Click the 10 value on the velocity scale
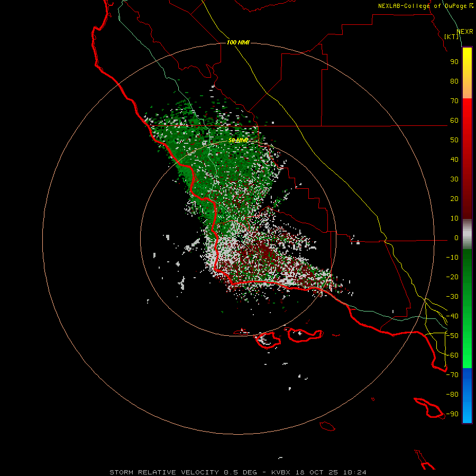The height and width of the screenshot is (476, 476). coord(454,218)
